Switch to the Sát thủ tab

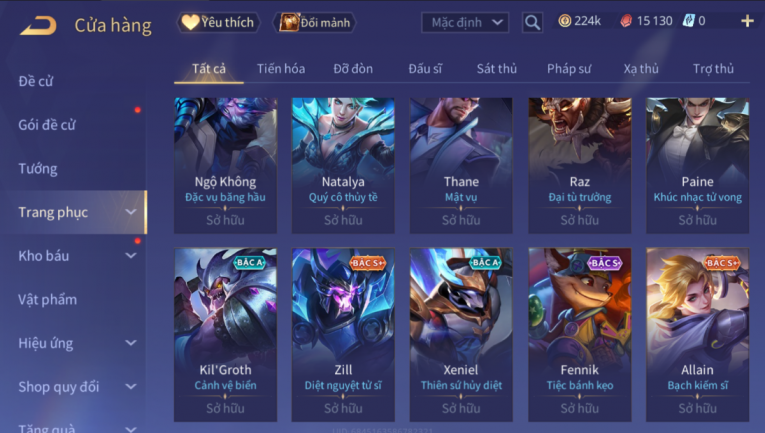tap(497, 69)
